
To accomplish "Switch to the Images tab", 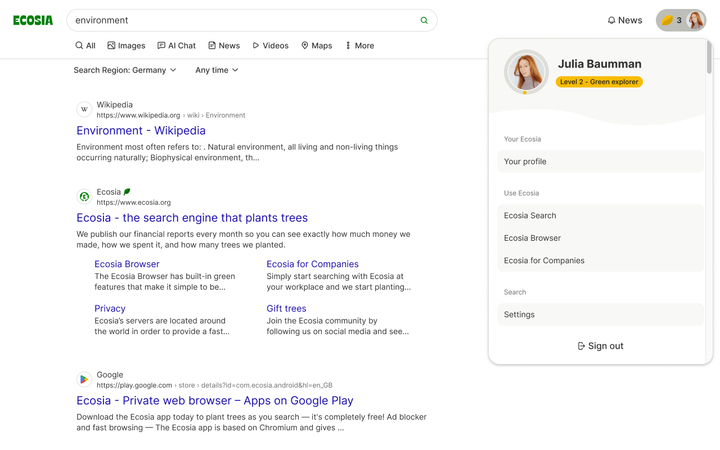I will (x=126, y=45).
